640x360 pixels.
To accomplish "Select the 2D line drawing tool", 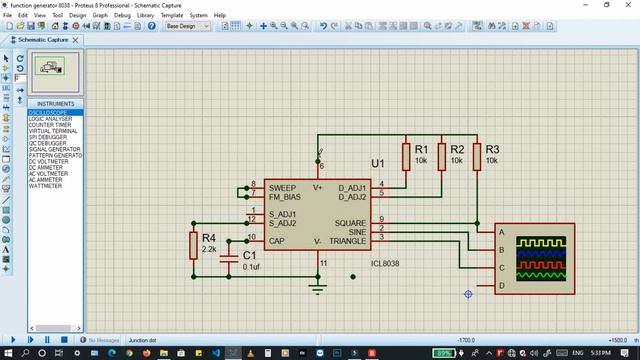I will coord(6,200).
